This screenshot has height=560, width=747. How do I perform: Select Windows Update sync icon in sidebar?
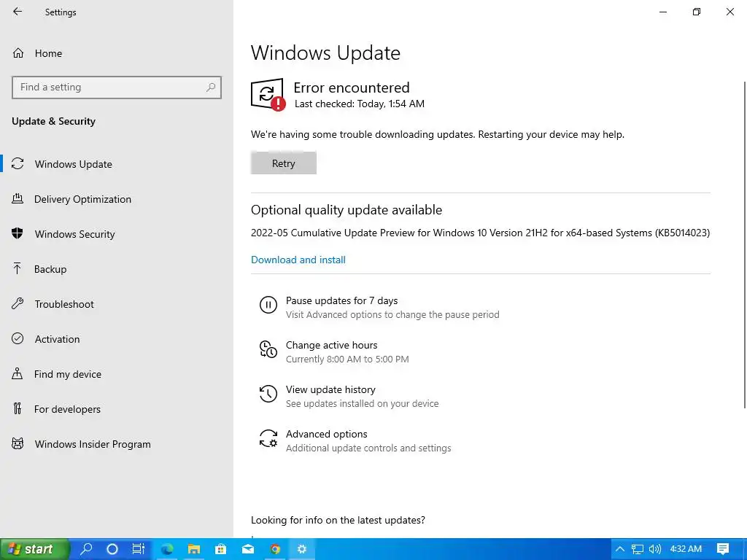[18, 164]
